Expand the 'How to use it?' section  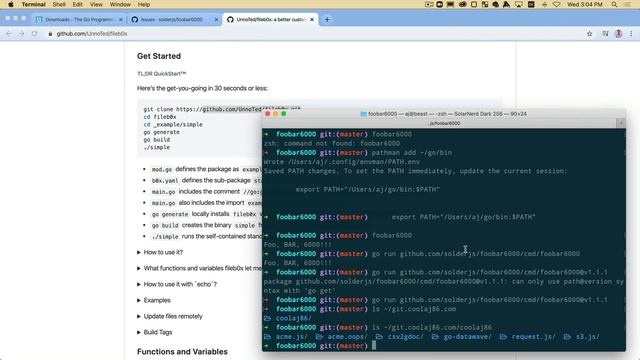pos(160,252)
